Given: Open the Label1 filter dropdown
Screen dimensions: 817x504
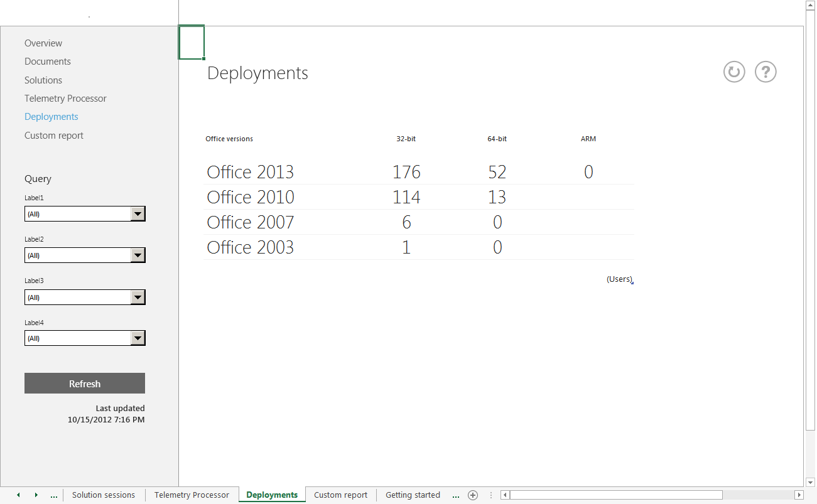Looking at the screenshot, I should click(138, 213).
